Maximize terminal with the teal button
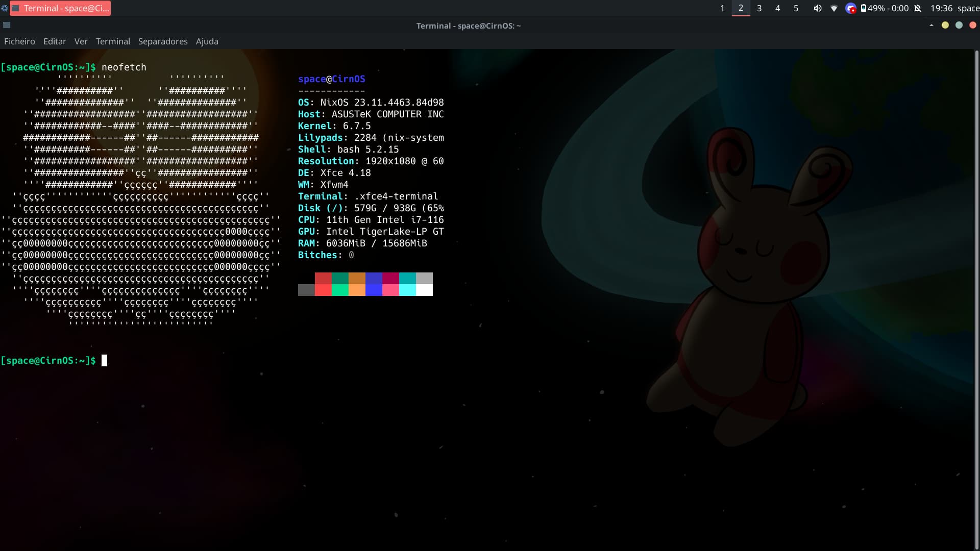980x551 pixels. (x=959, y=25)
